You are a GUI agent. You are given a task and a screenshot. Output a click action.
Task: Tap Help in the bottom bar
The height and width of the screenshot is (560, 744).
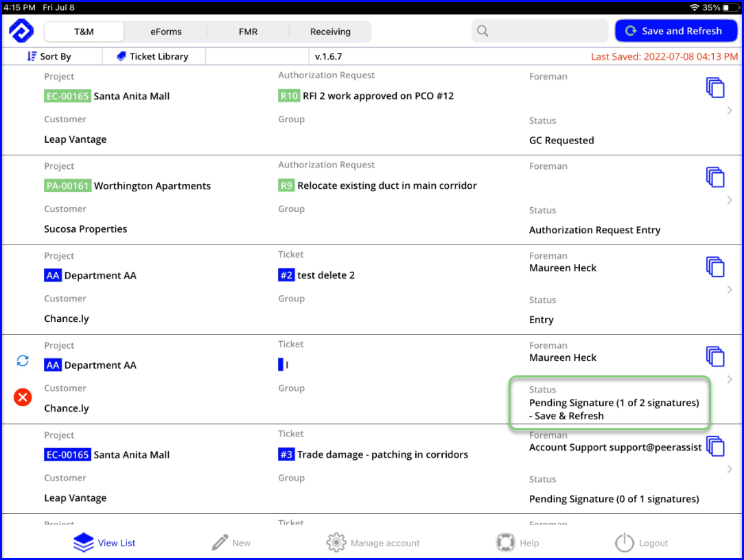(518, 542)
